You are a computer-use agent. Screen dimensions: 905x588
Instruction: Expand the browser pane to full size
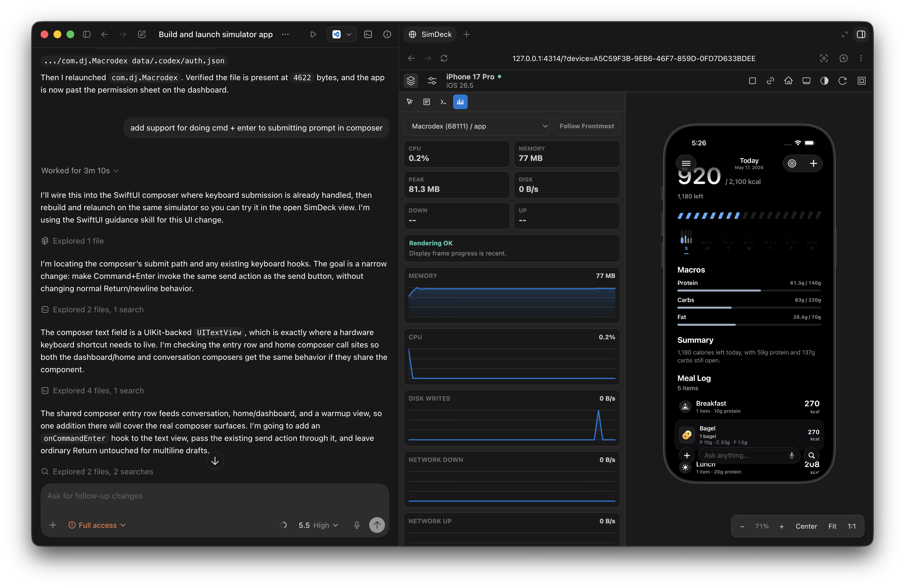click(844, 34)
